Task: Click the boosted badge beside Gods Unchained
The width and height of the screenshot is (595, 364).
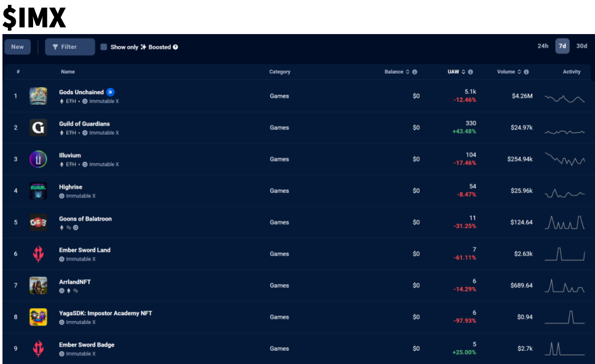Action: pyautogui.click(x=110, y=92)
